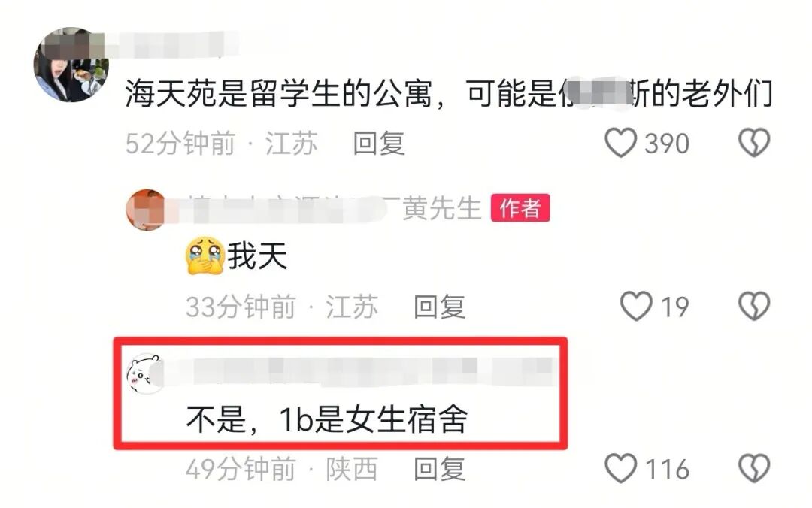Image resolution: width=812 pixels, height=508 pixels.
Task: Click the crying emoji in the 我天 reply
Action: click(x=205, y=256)
